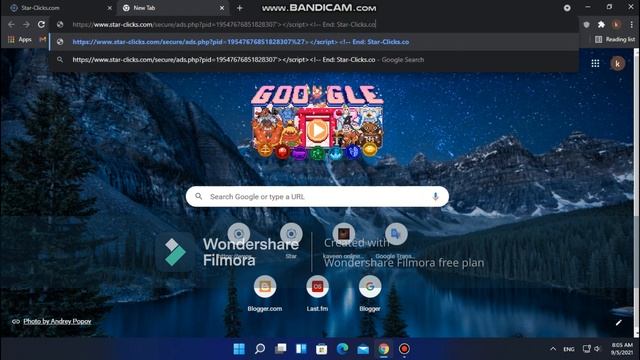Open Task View on the taskbar
This screenshot has height=360, width=640.
pyautogui.click(x=280, y=349)
